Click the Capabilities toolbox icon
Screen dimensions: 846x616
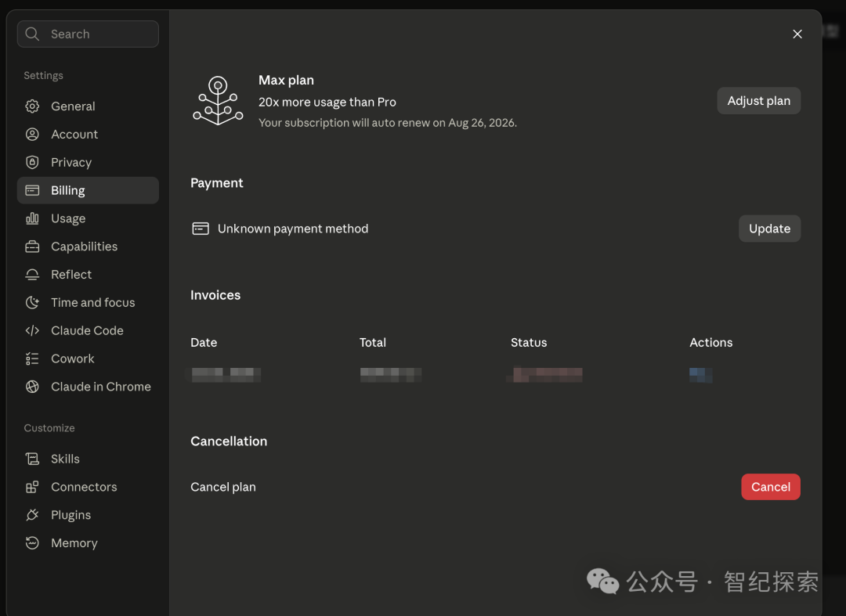(x=32, y=247)
